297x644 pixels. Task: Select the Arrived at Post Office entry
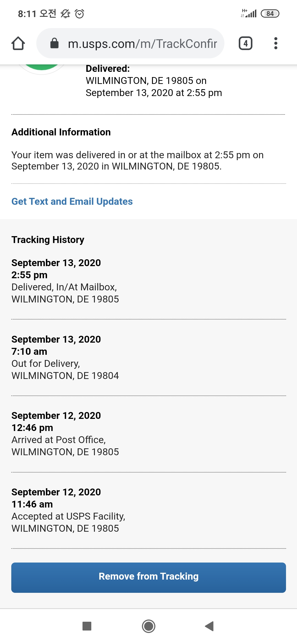click(x=65, y=434)
